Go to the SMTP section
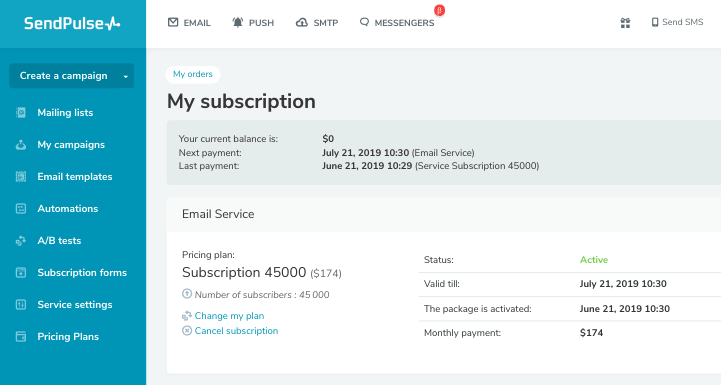Screen dimensions: 721x385 pyautogui.click(x=317, y=23)
